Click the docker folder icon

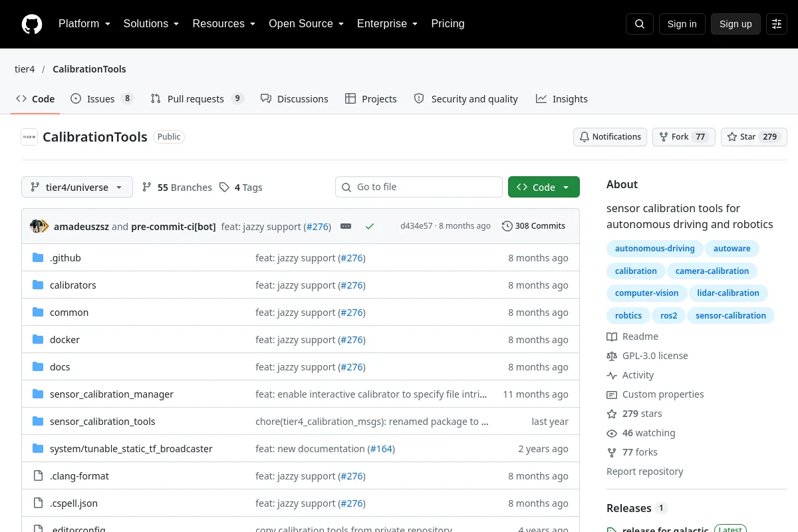pyautogui.click(x=38, y=340)
